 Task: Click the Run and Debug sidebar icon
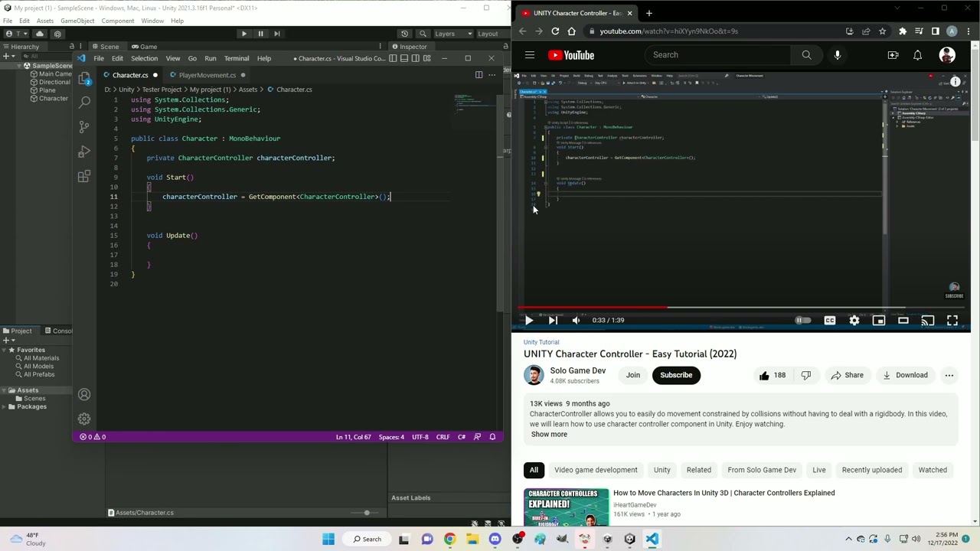[84, 152]
